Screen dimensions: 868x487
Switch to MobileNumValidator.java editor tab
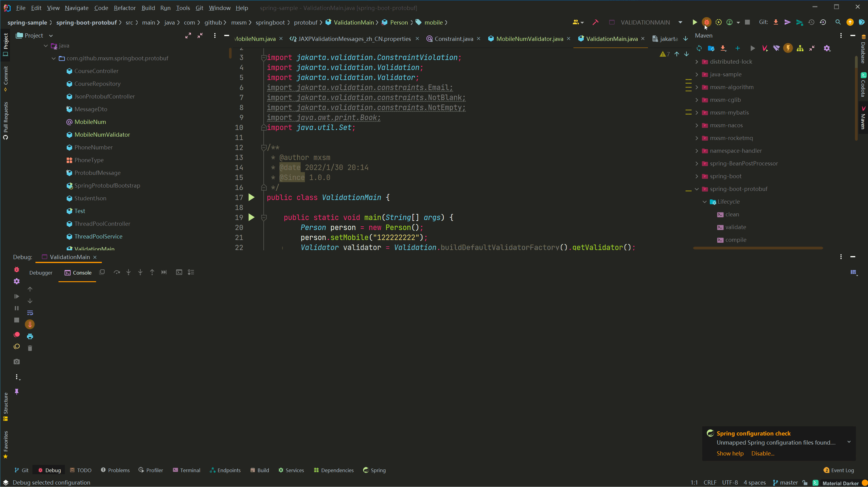tap(529, 39)
